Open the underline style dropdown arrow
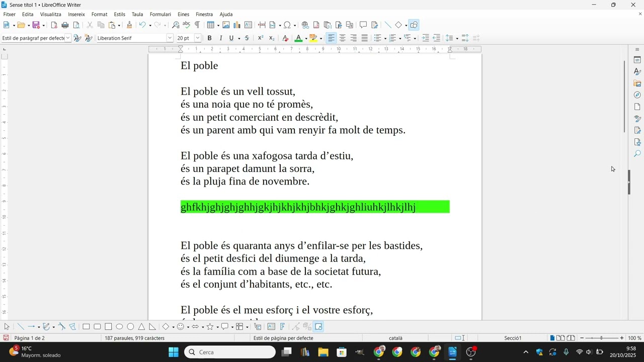 point(238,39)
